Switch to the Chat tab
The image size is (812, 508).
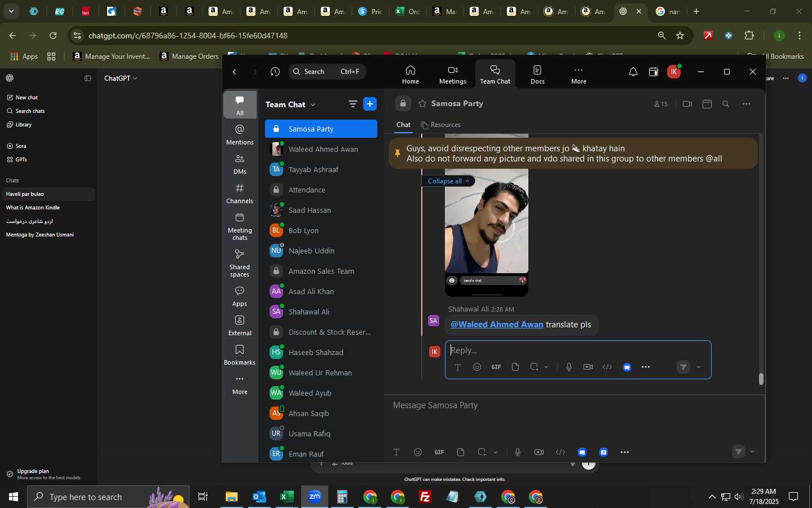coord(403,125)
